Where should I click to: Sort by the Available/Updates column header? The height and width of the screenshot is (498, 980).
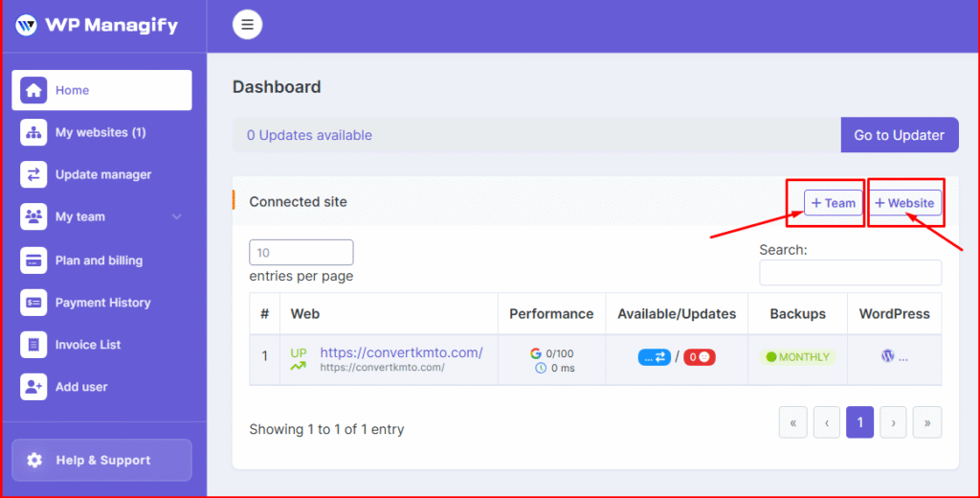pyautogui.click(x=677, y=314)
